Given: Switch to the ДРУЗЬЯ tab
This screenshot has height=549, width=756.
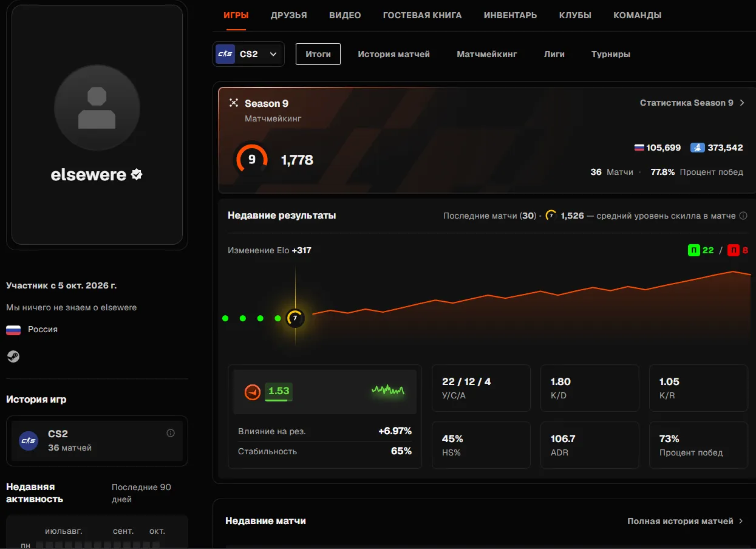Looking at the screenshot, I should point(289,15).
